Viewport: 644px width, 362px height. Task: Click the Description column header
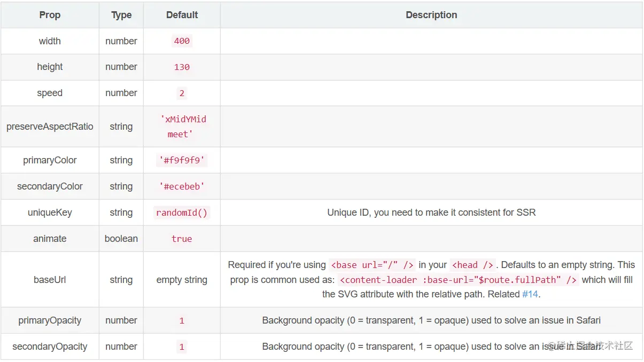coord(431,15)
